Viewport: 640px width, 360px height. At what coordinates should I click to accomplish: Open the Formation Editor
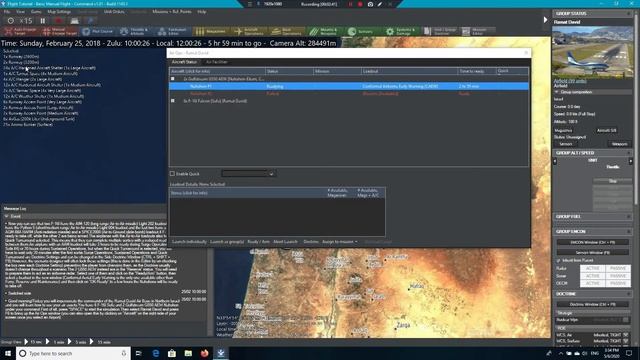tap(172, 31)
